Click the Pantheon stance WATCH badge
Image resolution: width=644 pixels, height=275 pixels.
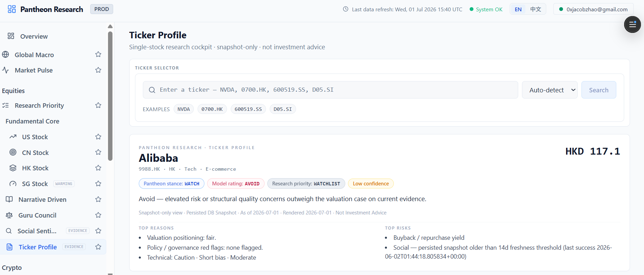coord(172,184)
